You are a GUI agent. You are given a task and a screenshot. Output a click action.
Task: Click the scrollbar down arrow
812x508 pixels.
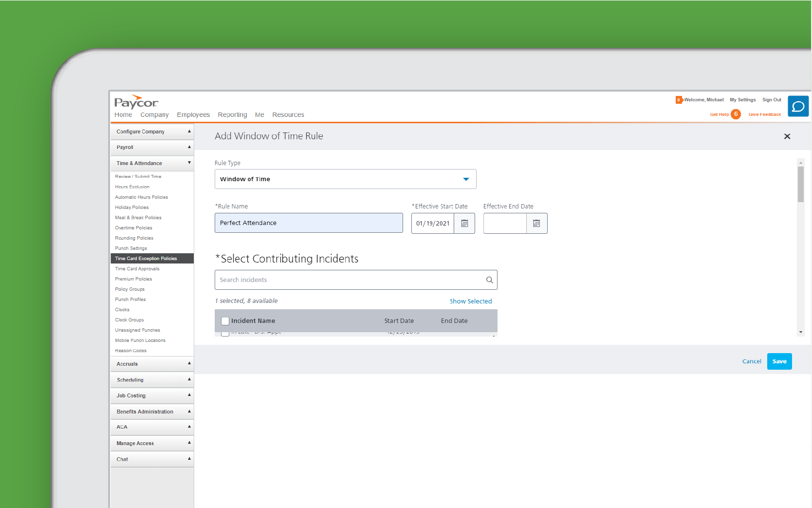(x=800, y=332)
